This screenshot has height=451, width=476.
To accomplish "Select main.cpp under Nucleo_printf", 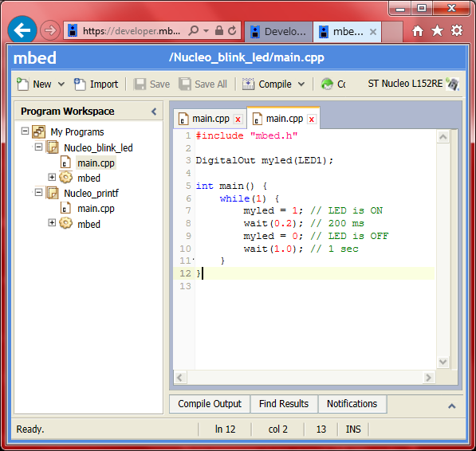I will (96, 209).
